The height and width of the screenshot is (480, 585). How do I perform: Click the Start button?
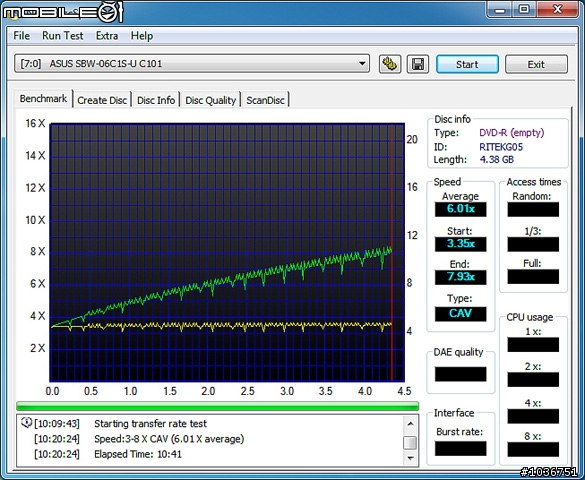coord(467,64)
